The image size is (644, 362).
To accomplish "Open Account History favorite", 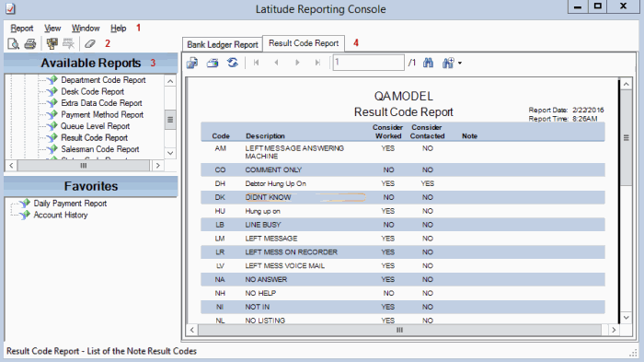I will tap(61, 215).
